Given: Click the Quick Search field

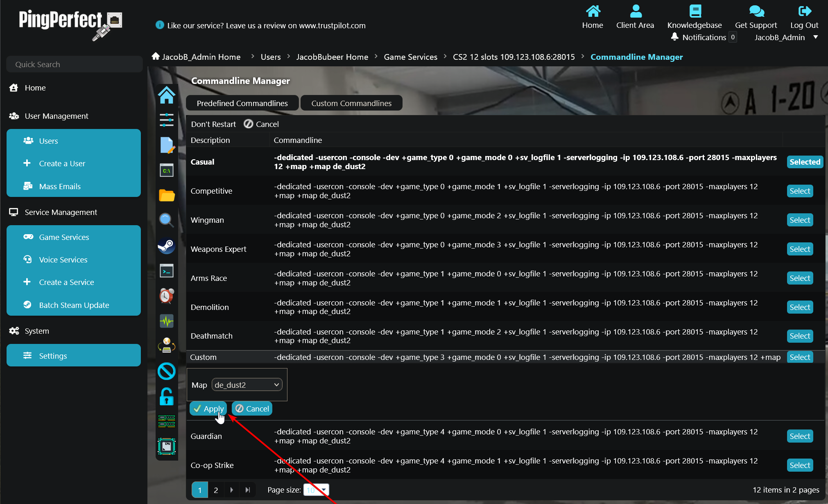Looking at the screenshot, I should pos(75,64).
